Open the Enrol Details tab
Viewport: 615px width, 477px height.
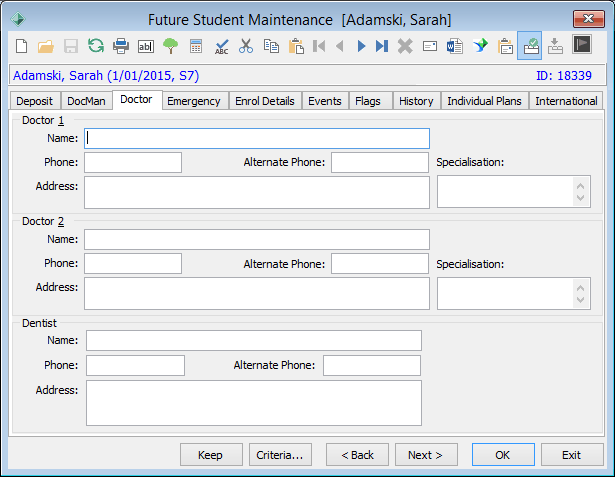[x=265, y=101]
